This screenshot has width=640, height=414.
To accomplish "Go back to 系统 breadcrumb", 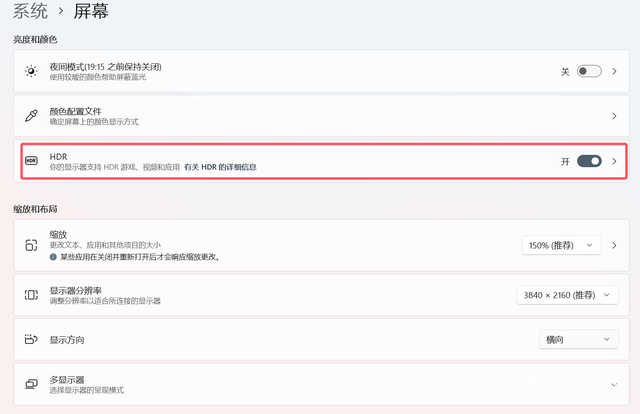I will (30, 11).
